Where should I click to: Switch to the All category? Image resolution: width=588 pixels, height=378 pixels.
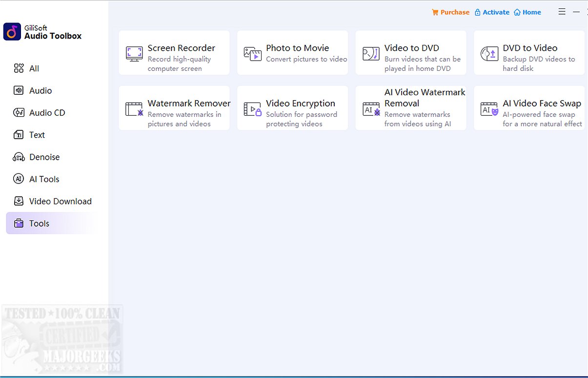click(x=34, y=68)
